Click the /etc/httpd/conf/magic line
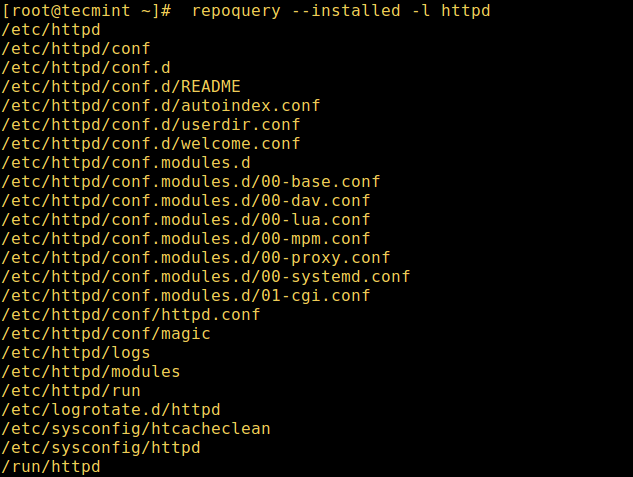 coord(106,334)
